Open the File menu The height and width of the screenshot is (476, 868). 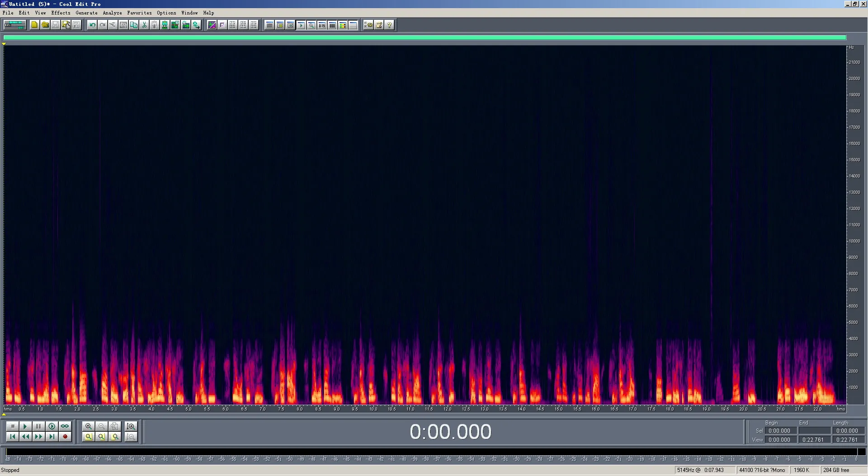pos(8,13)
